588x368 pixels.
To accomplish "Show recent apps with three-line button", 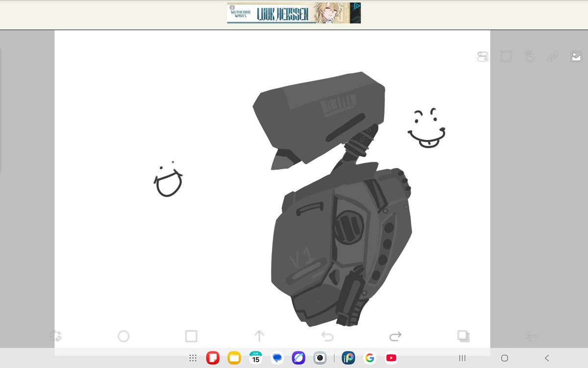I will [x=462, y=358].
